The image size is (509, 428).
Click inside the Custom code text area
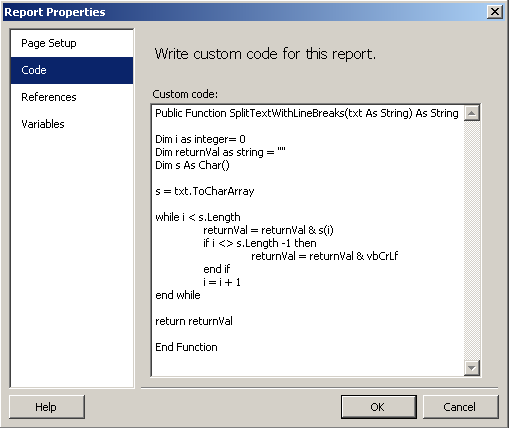[x=308, y=240]
